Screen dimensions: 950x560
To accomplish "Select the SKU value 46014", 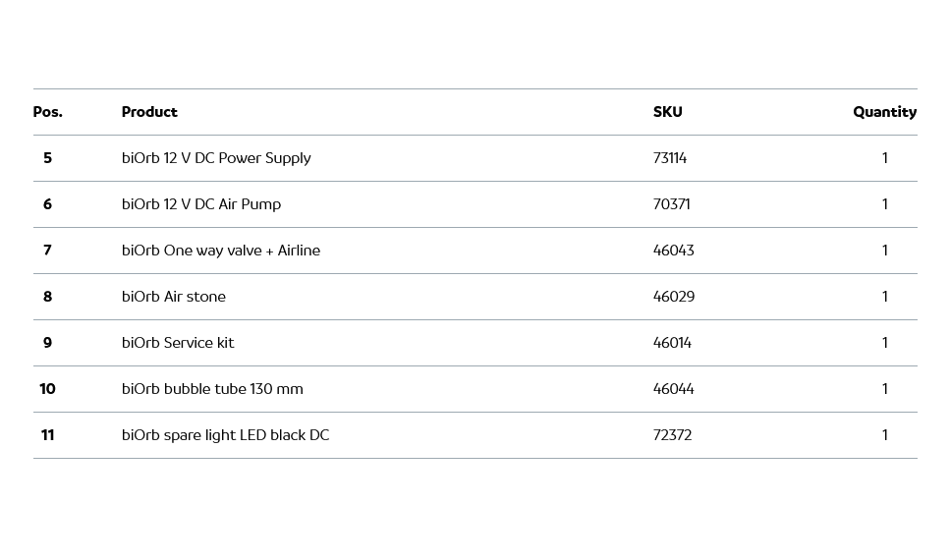I will 672,343.
